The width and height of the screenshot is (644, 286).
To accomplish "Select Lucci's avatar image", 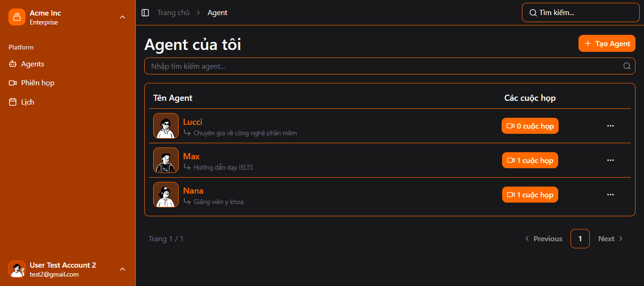I will [166, 126].
